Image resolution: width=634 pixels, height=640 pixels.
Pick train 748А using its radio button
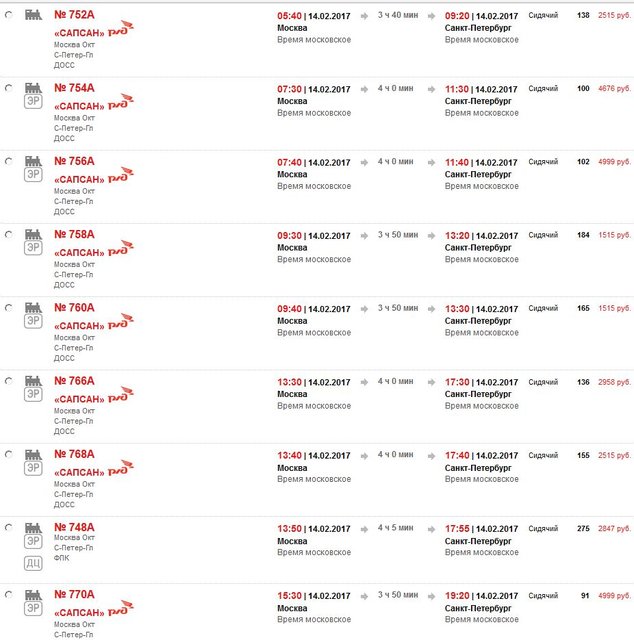tap(9, 528)
